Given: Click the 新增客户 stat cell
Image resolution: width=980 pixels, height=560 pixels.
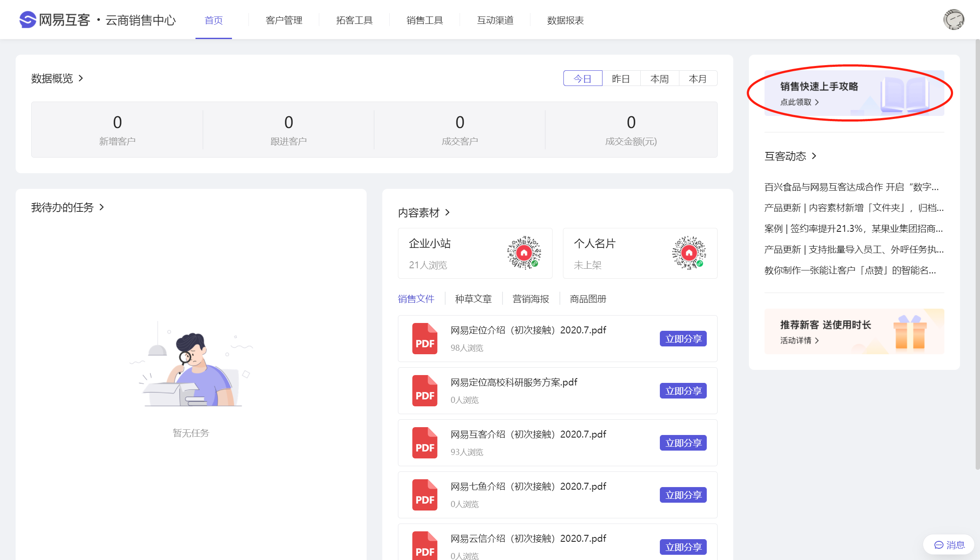Looking at the screenshot, I should point(117,129).
